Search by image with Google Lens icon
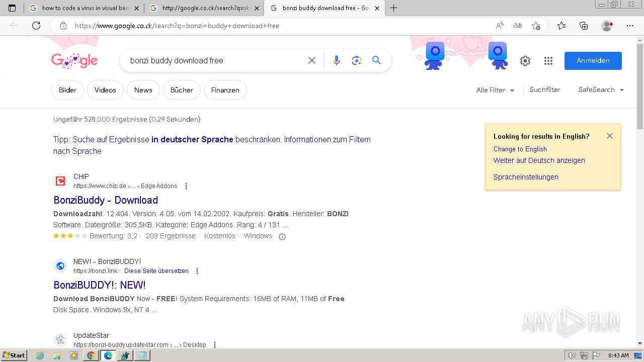The height and width of the screenshot is (362, 644). coord(357,60)
